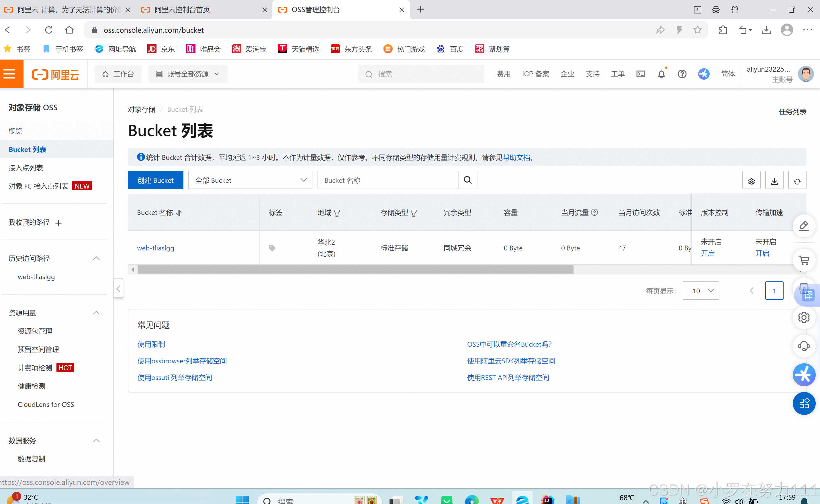The height and width of the screenshot is (504, 820).
Task: Click the Bucket name search magnifier
Action: pos(467,180)
